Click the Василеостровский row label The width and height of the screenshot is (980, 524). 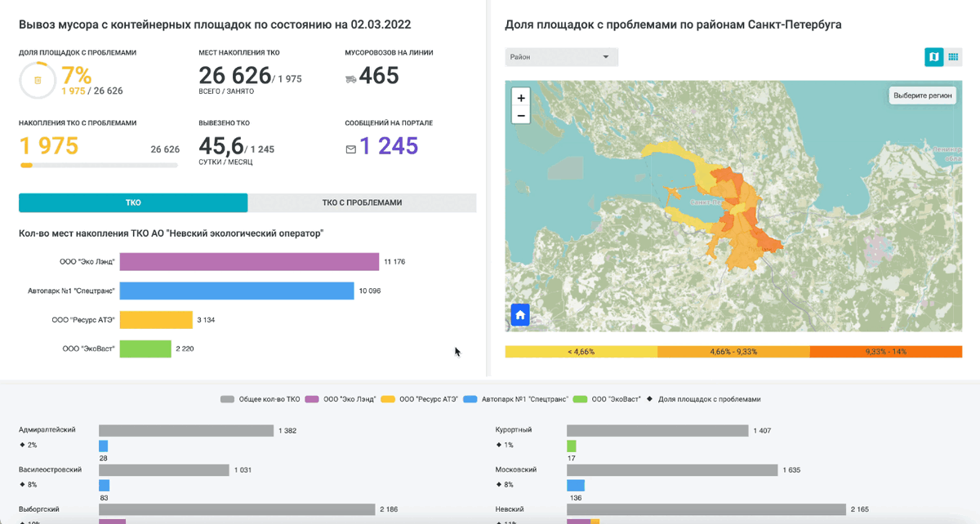pos(50,469)
